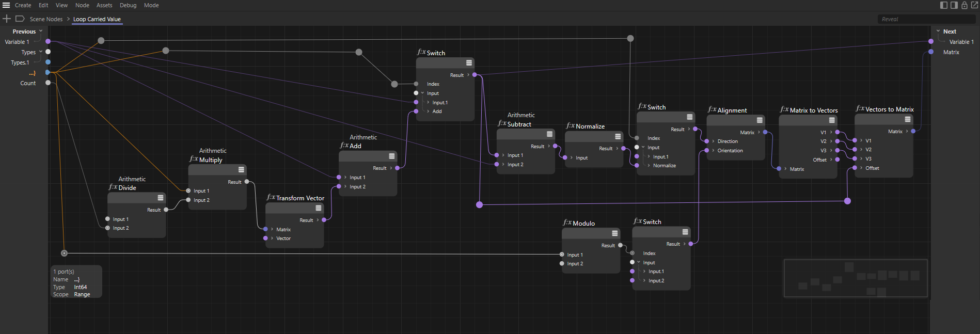Open menu icon of Switch node beside Alignment
This screenshot has height=334, width=980.
tap(690, 117)
